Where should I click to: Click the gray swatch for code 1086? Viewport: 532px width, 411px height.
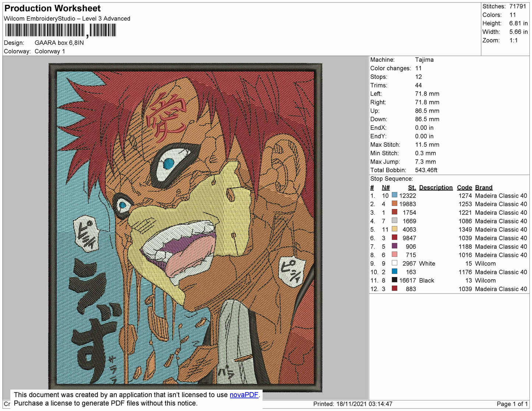[395, 220]
